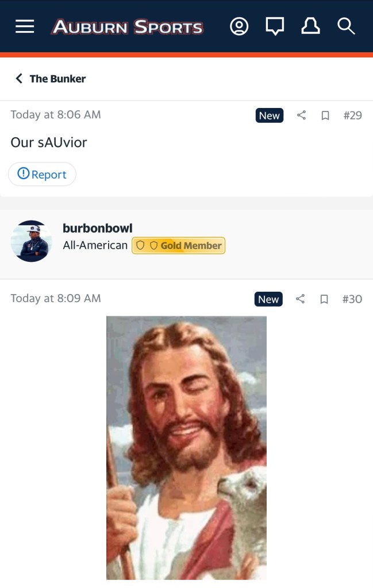Open the user account profile icon
The image size is (373, 588).
pos(239,26)
